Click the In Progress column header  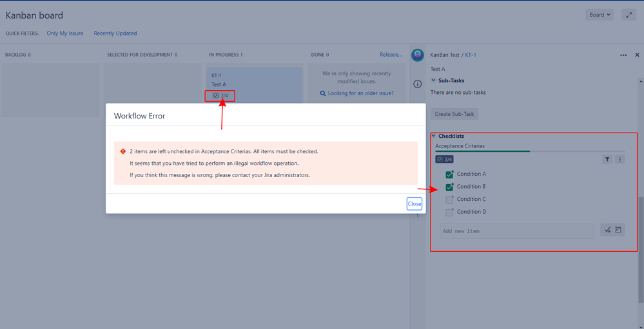point(226,55)
